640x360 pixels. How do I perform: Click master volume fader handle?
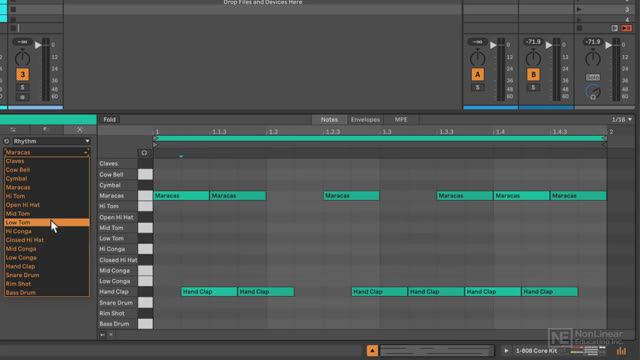608,45
